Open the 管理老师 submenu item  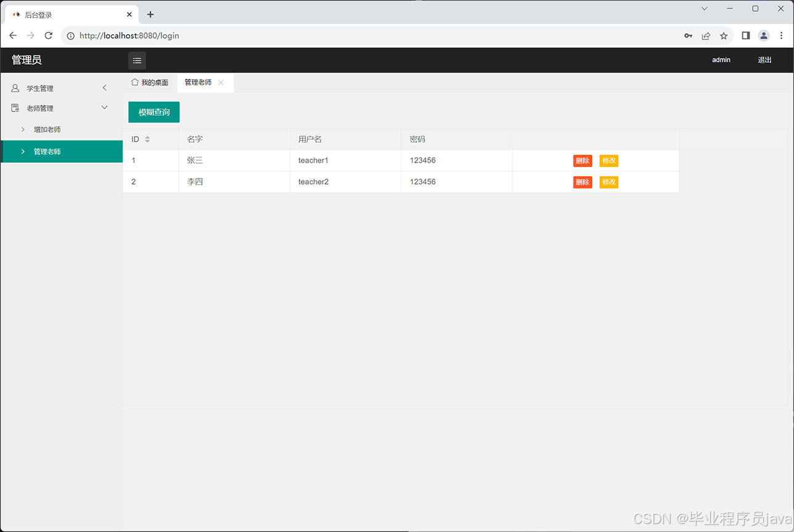62,151
